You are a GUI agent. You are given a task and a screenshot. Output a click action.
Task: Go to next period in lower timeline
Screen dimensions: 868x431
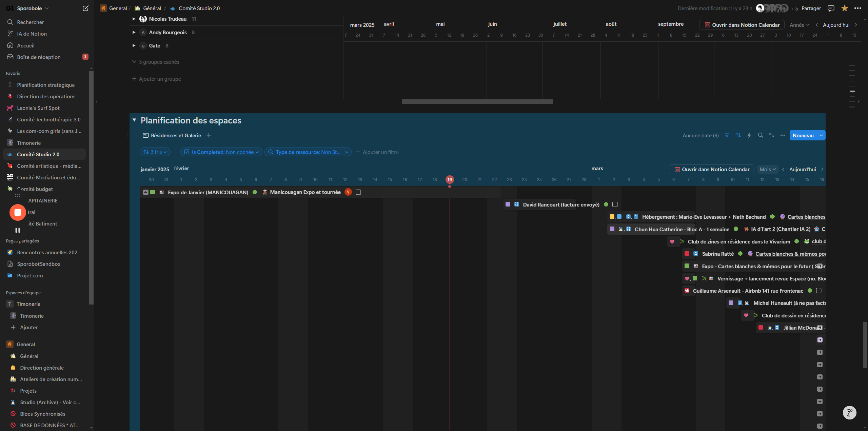(822, 169)
